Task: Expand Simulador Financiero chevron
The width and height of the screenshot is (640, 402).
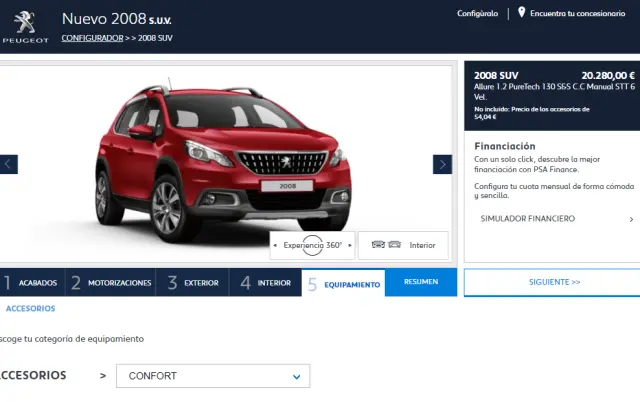Action: tap(631, 218)
